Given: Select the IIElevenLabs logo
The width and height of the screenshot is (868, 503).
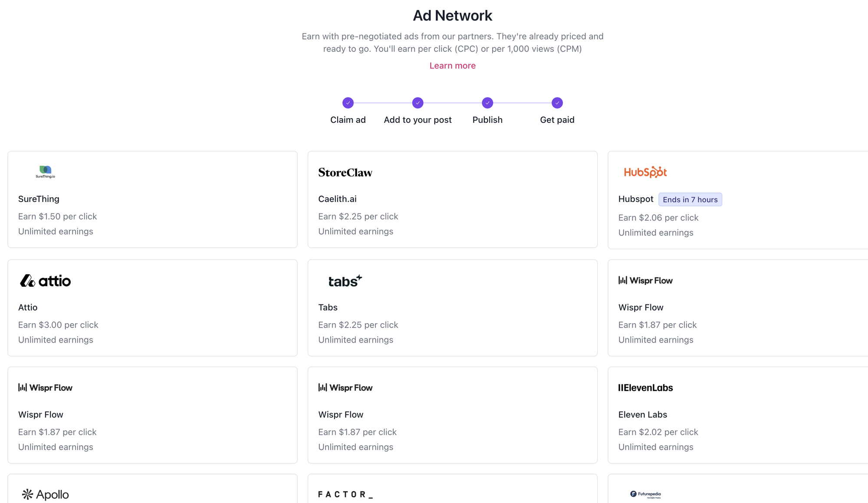Looking at the screenshot, I should coord(645,387).
